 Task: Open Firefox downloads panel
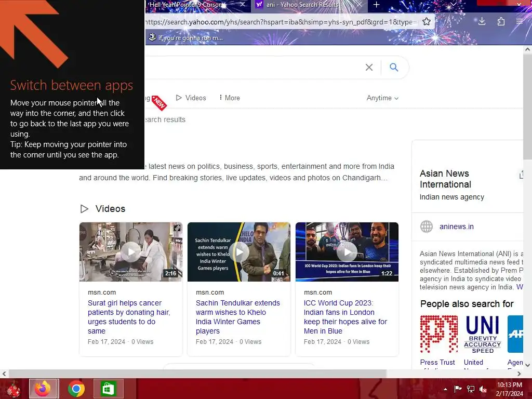tap(482, 22)
